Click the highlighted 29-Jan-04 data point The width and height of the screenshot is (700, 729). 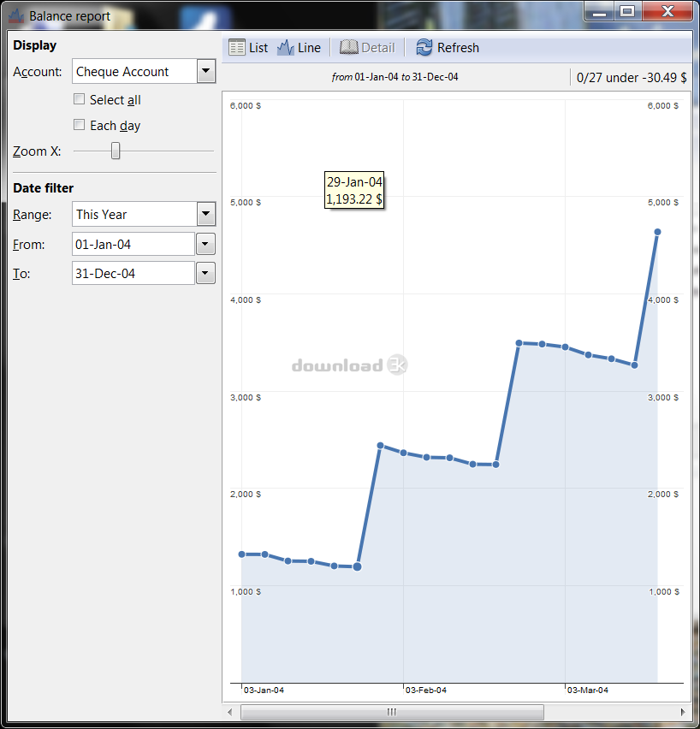(357, 566)
